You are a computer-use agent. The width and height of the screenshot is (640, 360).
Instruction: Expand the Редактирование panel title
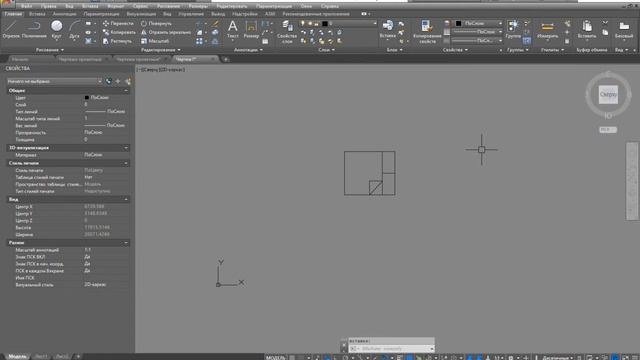tap(160, 50)
